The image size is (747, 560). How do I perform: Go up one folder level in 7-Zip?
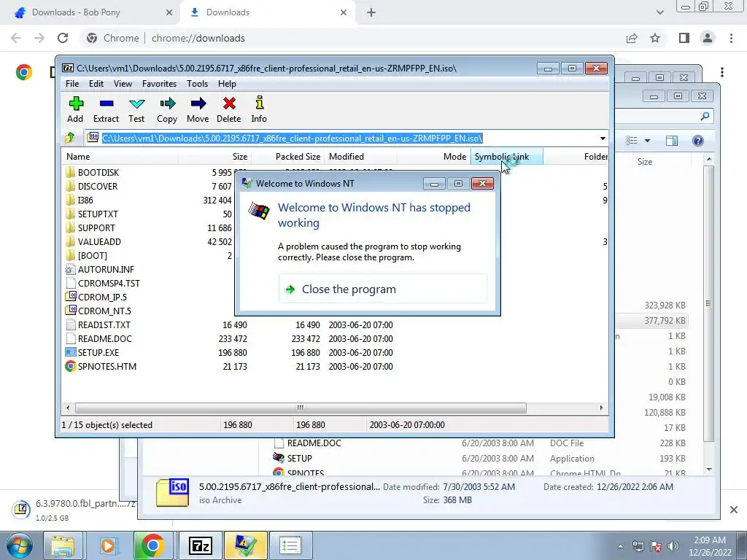click(70, 138)
